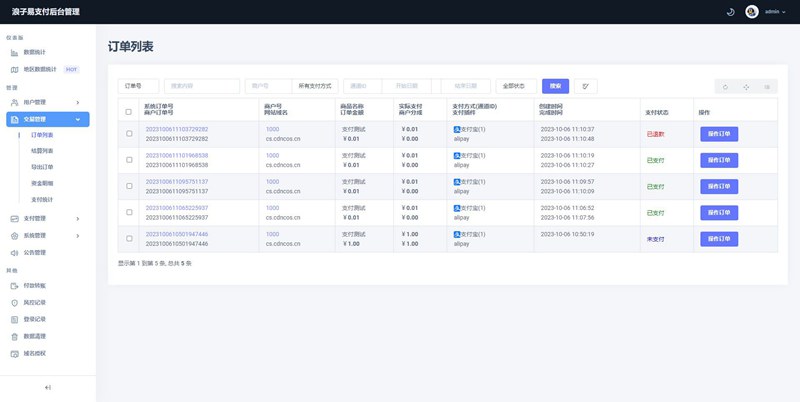Open 风控记录 in the sidebar
800x402 pixels.
(35, 302)
